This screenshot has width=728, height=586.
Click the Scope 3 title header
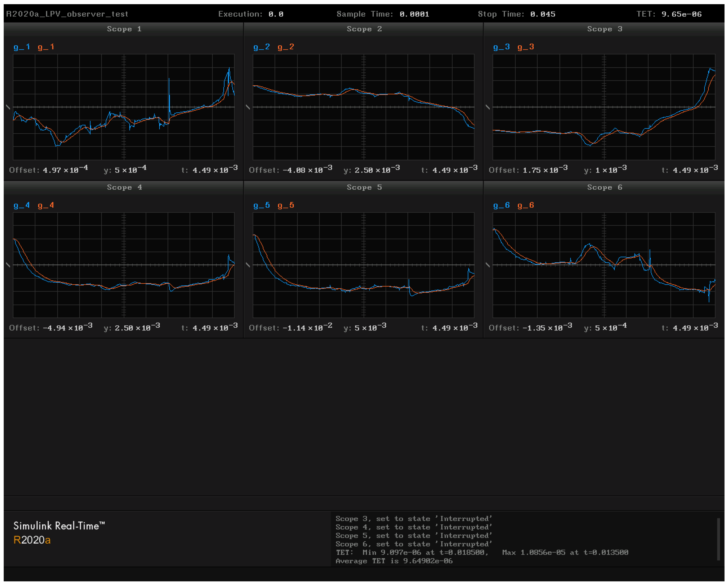[x=605, y=29]
